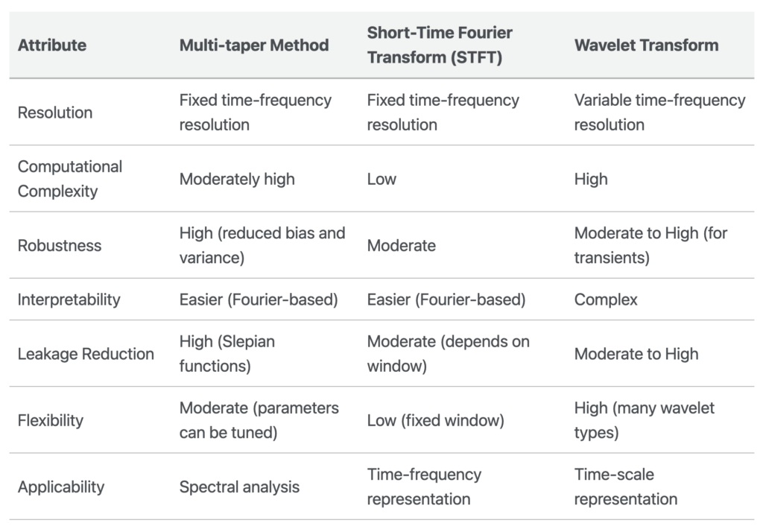
Task: Click 'High (reduced bias and variance)' cell
Action: point(262,245)
